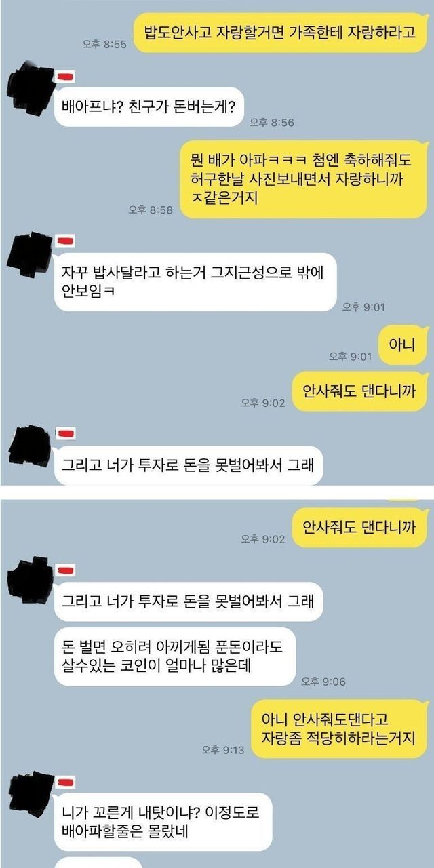Select the white "배아프냐? 친구가 돈버는게?" bubble
Viewport: 434px width, 868px height.
[x=149, y=106]
